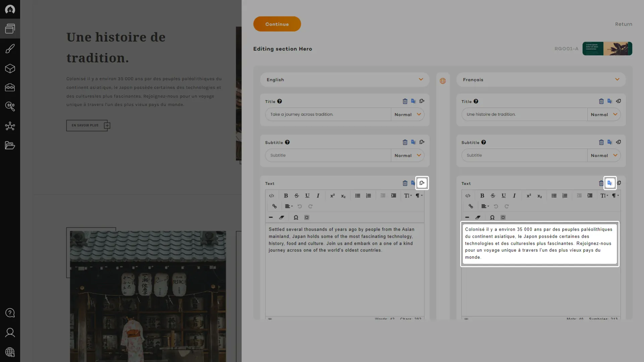The height and width of the screenshot is (362, 644).
Task: Open the help question mark icon in sidebar
Action: 10,313
